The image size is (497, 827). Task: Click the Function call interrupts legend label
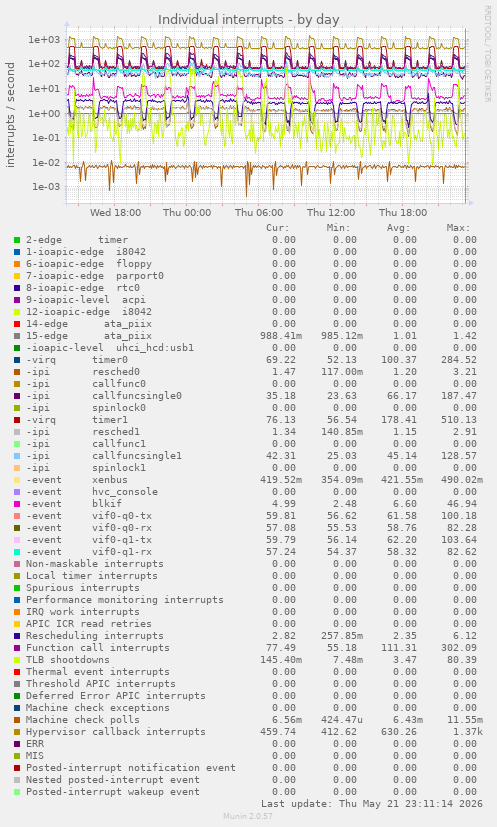click(98, 648)
